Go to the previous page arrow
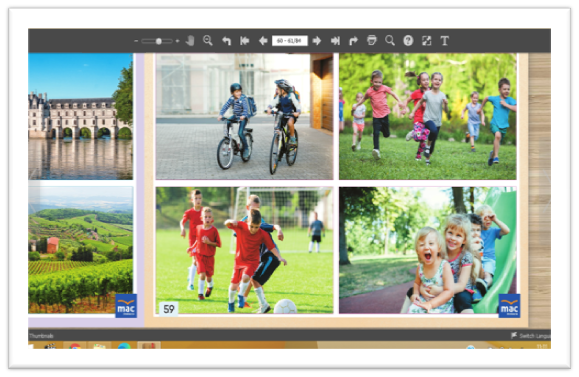Screen dimensions: 579x377 click(263, 41)
